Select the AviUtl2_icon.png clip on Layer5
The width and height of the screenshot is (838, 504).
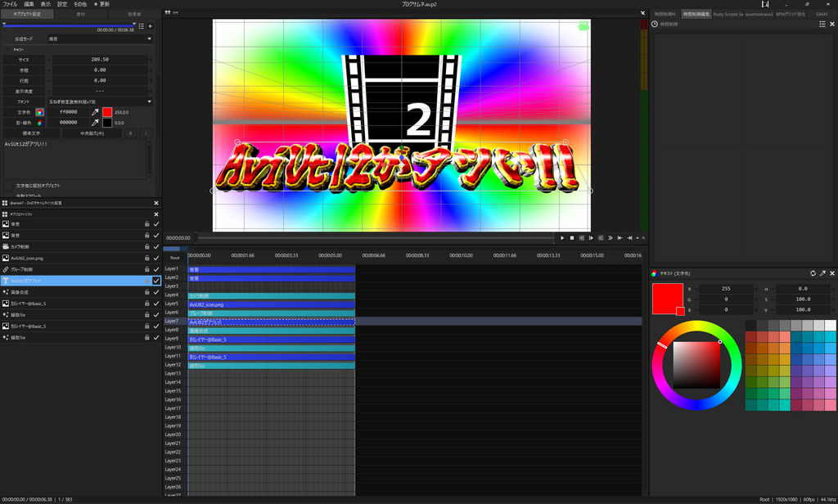pos(272,304)
